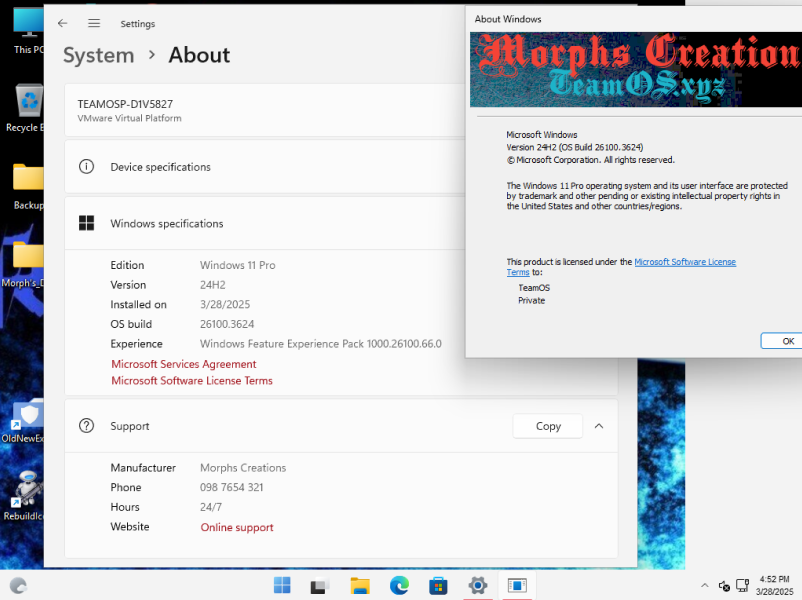
Task: Click the System breadcrumb link
Action: [98, 55]
